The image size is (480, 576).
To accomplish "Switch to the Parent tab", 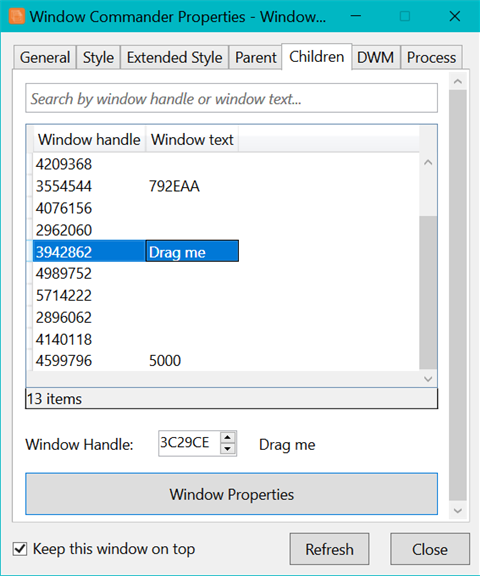I will tap(256, 57).
